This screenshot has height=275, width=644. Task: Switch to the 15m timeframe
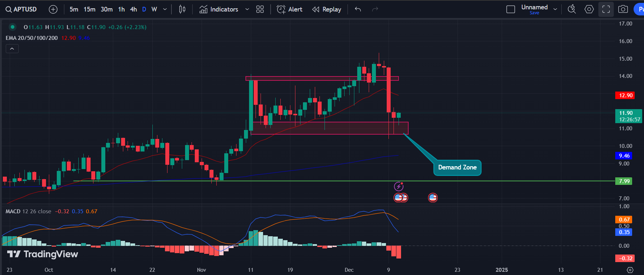coord(89,9)
